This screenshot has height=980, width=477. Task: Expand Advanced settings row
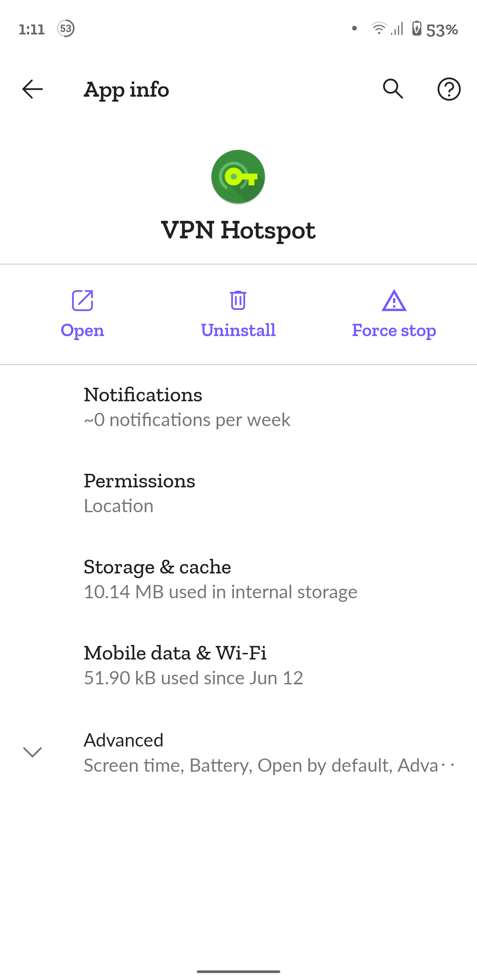(x=266, y=752)
